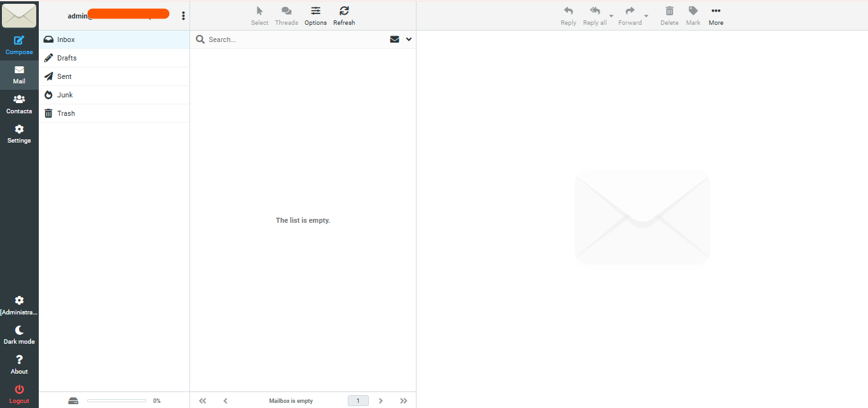Open the Contacts section
The height and width of the screenshot is (408, 868).
19,104
